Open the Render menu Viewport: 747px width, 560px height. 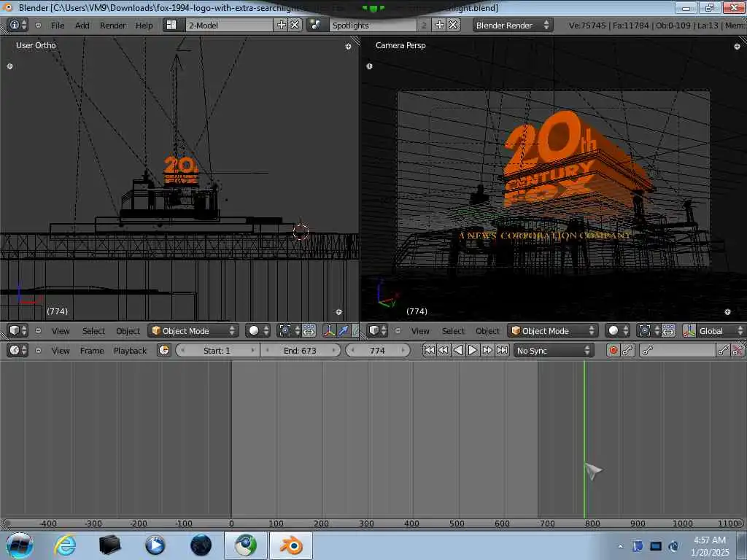(x=113, y=26)
